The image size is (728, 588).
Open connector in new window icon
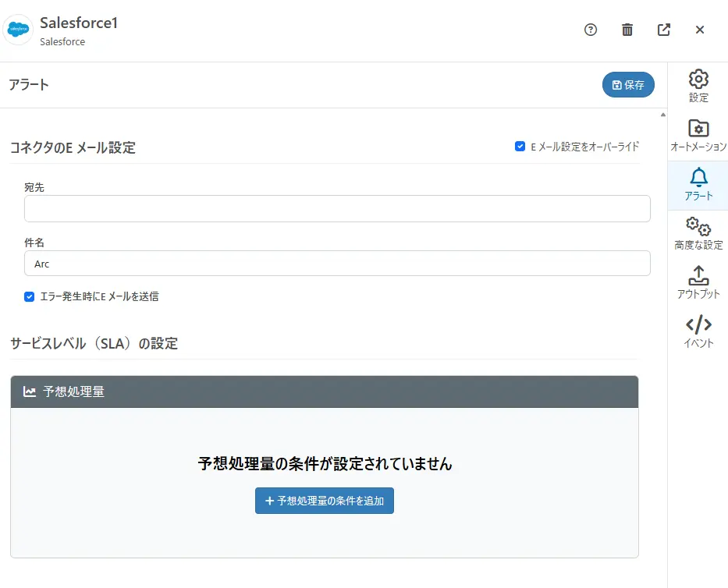663,30
